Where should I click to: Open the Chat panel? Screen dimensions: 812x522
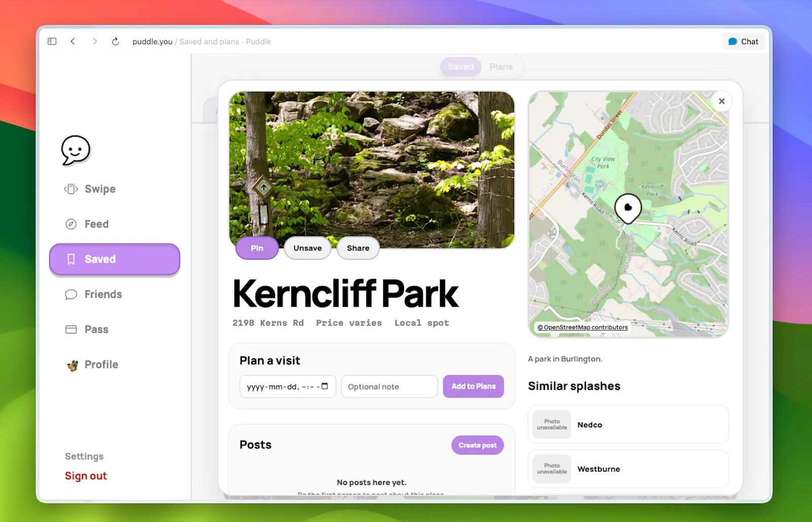pos(743,42)
